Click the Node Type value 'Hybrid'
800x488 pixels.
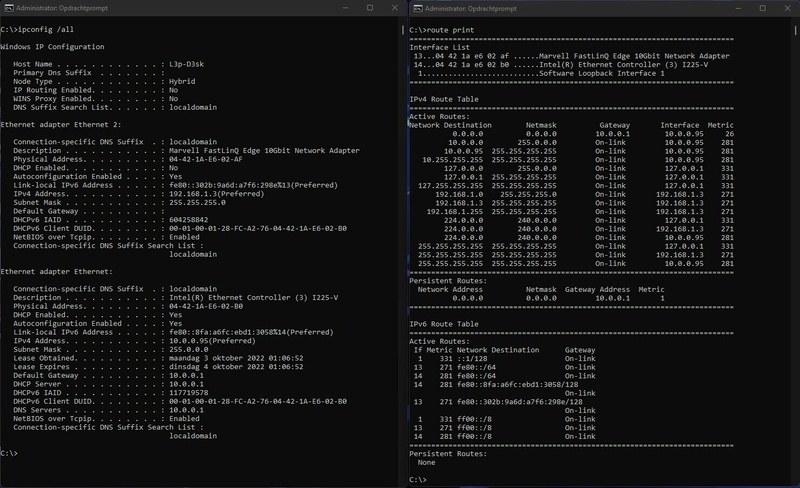(x=182, y=81)
